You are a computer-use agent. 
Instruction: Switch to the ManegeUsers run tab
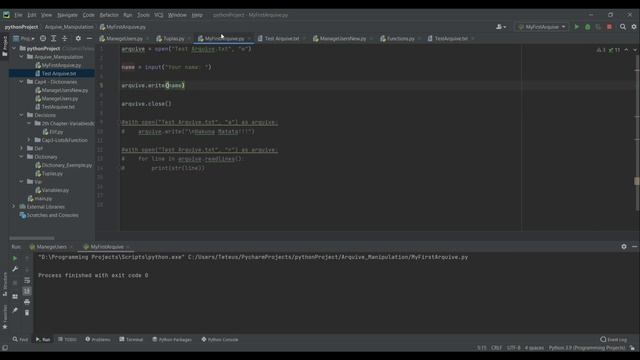coord(51,247)
